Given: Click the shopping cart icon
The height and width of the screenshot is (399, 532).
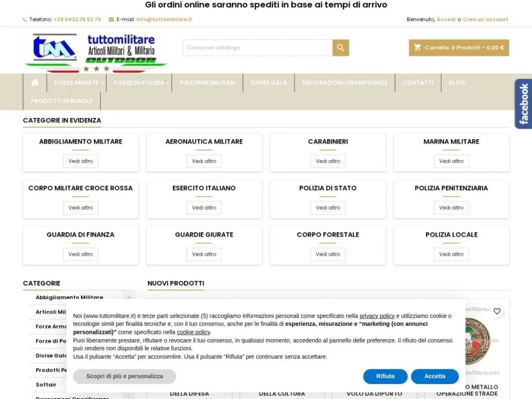Looking at the screenshot, I should (417, 47).
